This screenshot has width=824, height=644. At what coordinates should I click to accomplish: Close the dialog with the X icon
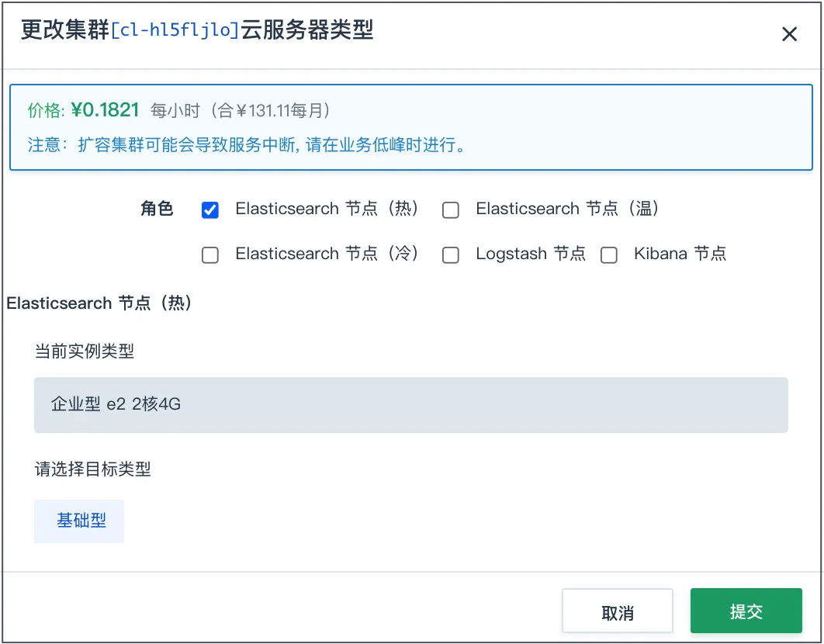click(789, 34)
